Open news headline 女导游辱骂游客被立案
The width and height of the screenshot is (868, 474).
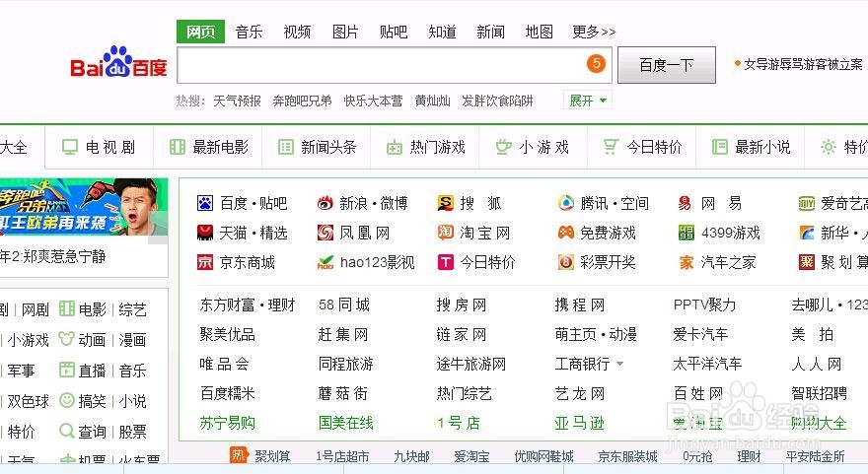click(x=803, y=64)
